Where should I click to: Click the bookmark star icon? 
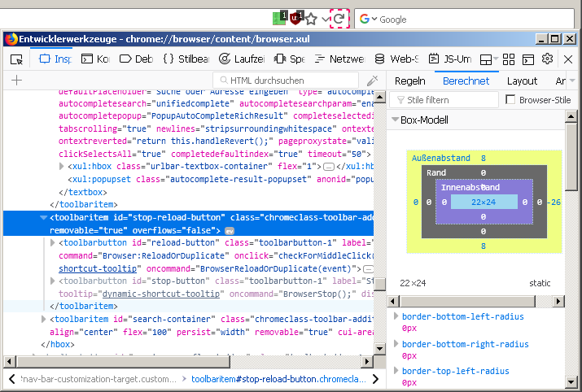pos(311,18)
